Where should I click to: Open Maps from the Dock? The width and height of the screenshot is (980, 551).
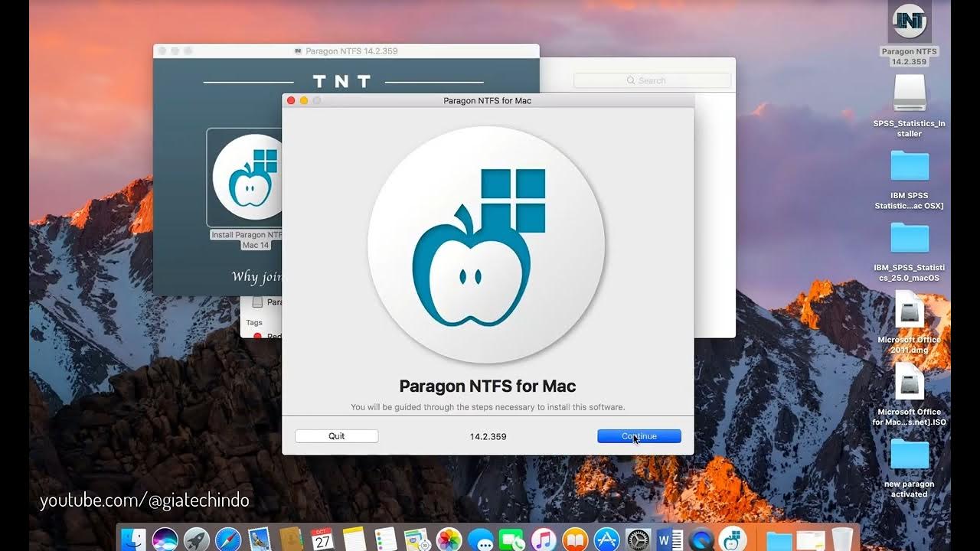point(417,540)
